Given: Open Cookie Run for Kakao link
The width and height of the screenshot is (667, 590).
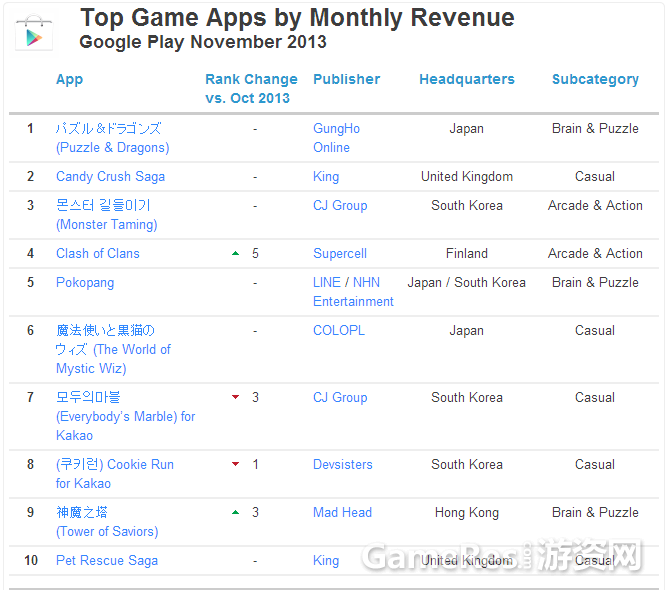Looking at the screenshot, I should click(x=115, y=473).
